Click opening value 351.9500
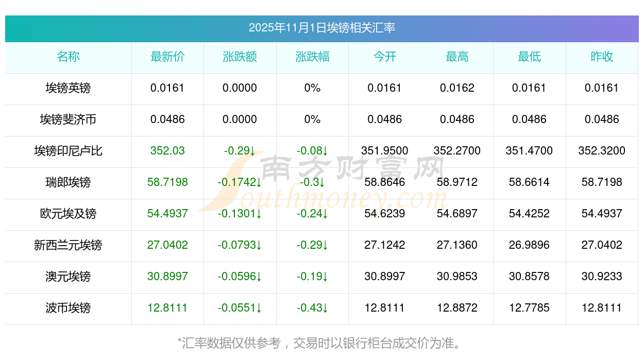The image size is (644, 359). pos(385,151)
